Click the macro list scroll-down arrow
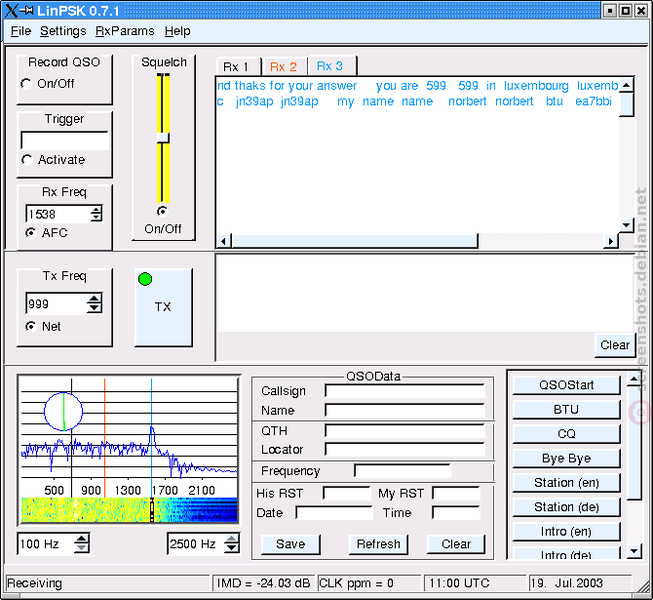This screenshot has height=600, width=653. click(634, 551)
